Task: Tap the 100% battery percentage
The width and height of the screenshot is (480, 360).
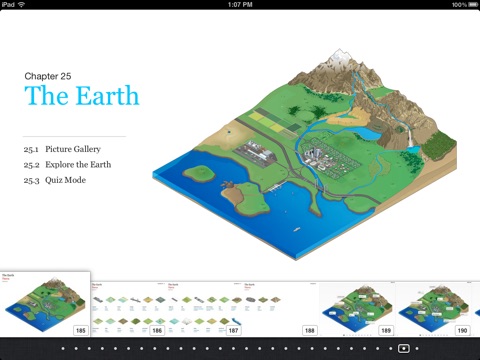Action: tap(459, 4)
